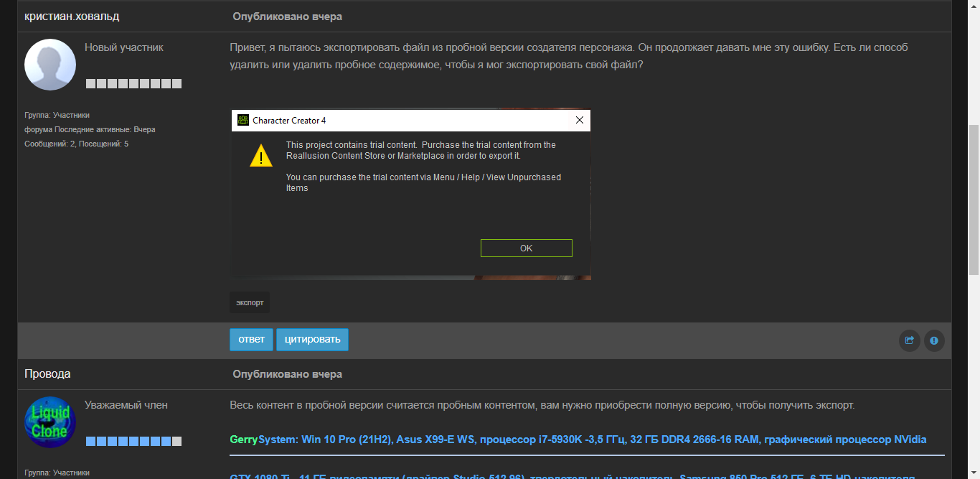Viewport: 980px width, 479px height.
Task: Click the Character Creator 4 dialog icon
Action: pos(243,121)
